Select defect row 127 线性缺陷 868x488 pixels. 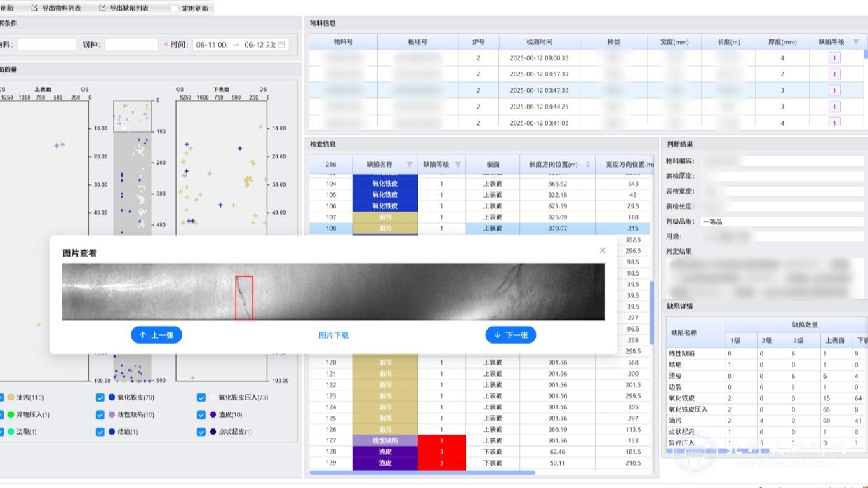385,441
